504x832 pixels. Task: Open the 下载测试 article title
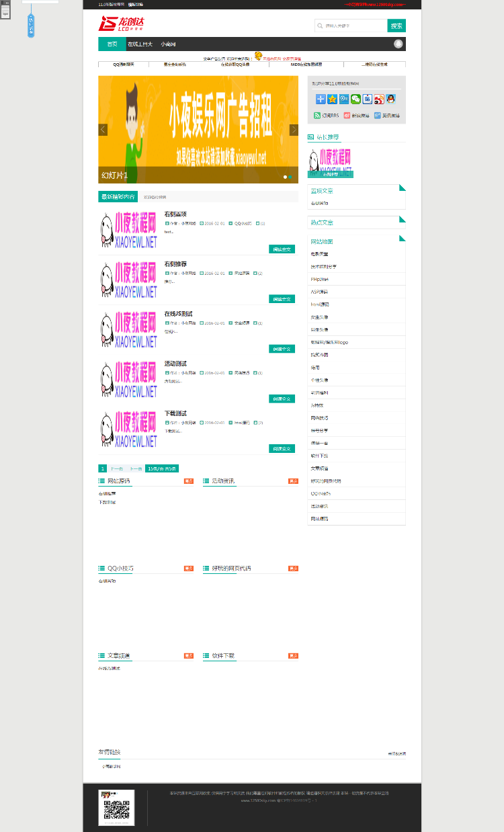click(175, 413)
